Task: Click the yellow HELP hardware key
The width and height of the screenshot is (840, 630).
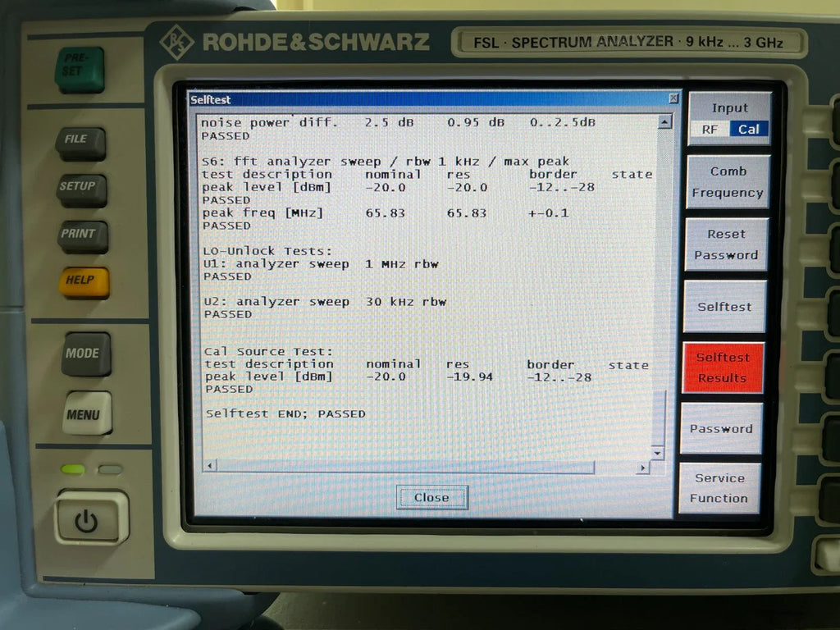Action: (84, 282)
